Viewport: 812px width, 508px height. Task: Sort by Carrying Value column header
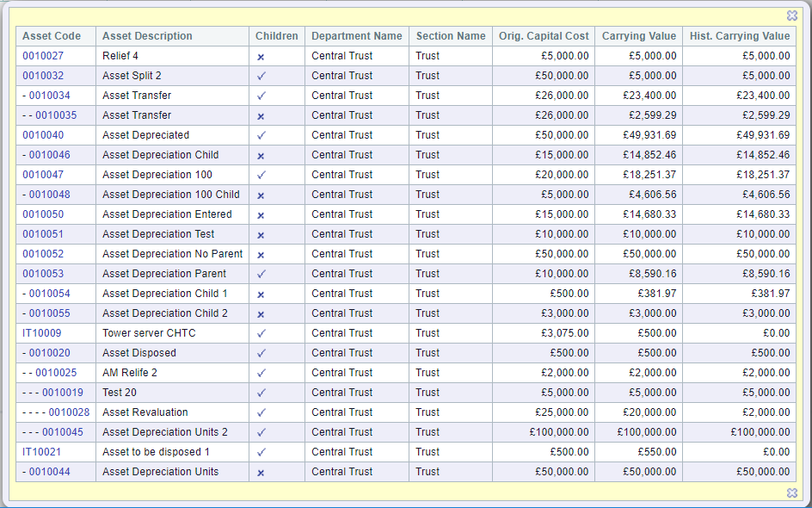(638, 36)
